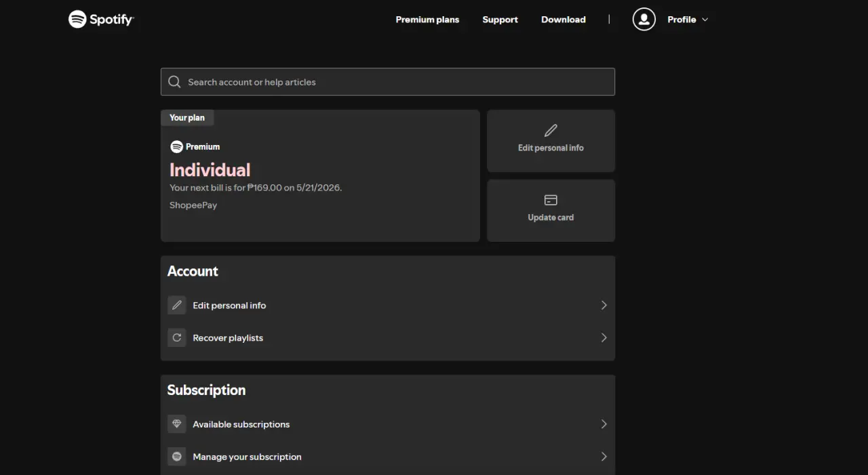This screenshot has height=475, width=868.
Task: Click the Spotify logo in header
Action: click(x=101, y=19)
